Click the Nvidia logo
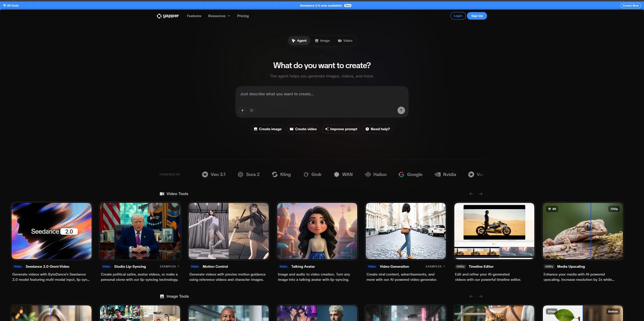The height and width of the screenshot is (321, 644). point(445,174)
